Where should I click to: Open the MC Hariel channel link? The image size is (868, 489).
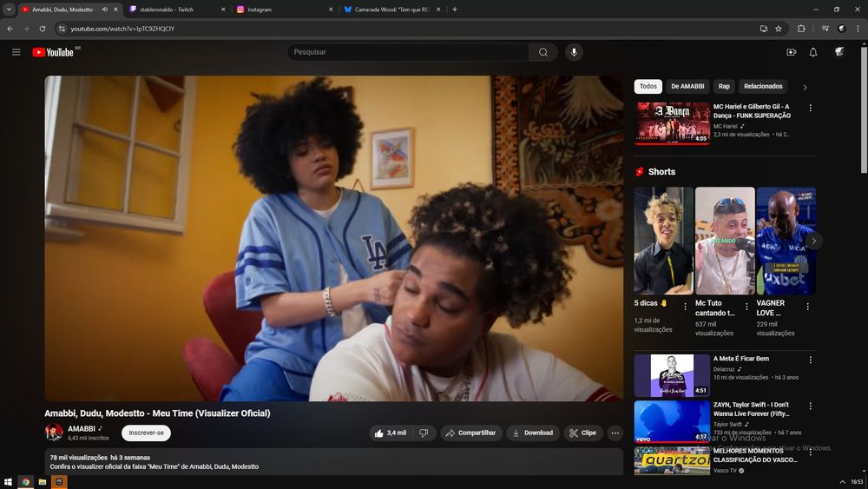(725, 126)
